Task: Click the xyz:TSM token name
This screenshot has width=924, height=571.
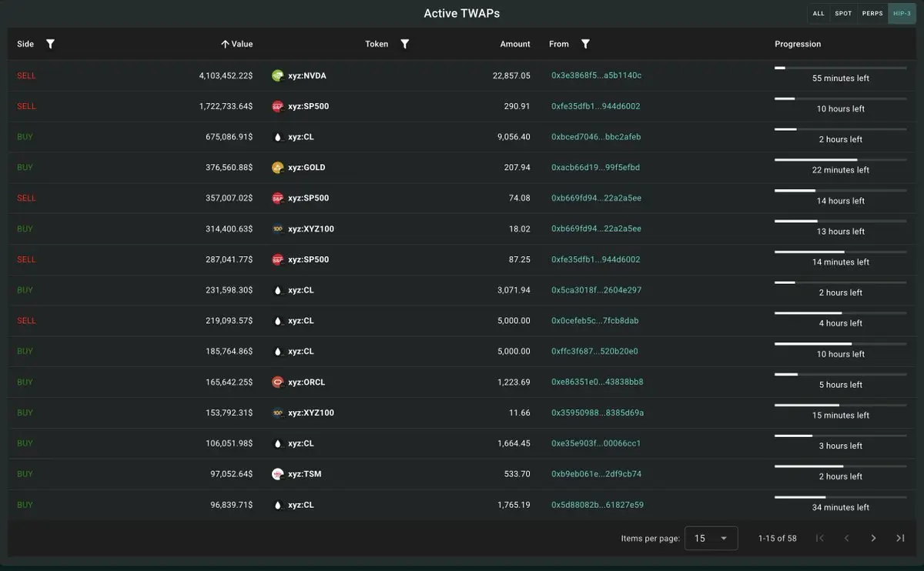Action: pyautogui.click(x=305, y=474)
